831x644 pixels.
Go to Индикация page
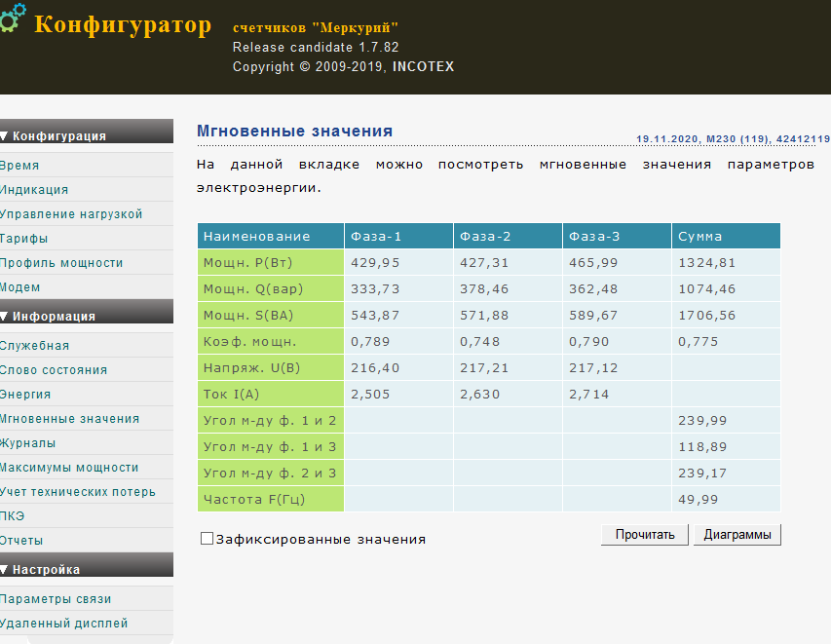click(34, 190)
